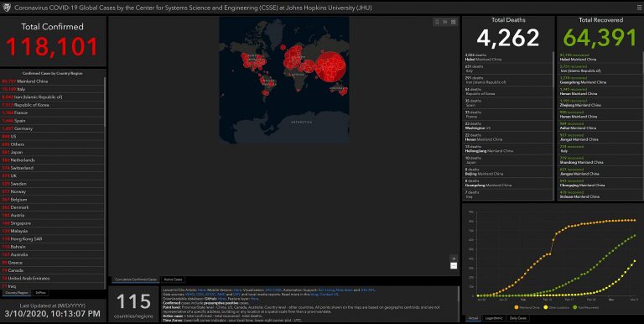Open the Lancet article 'Here' link
644x324 pixels.
(x=201, y=290)
